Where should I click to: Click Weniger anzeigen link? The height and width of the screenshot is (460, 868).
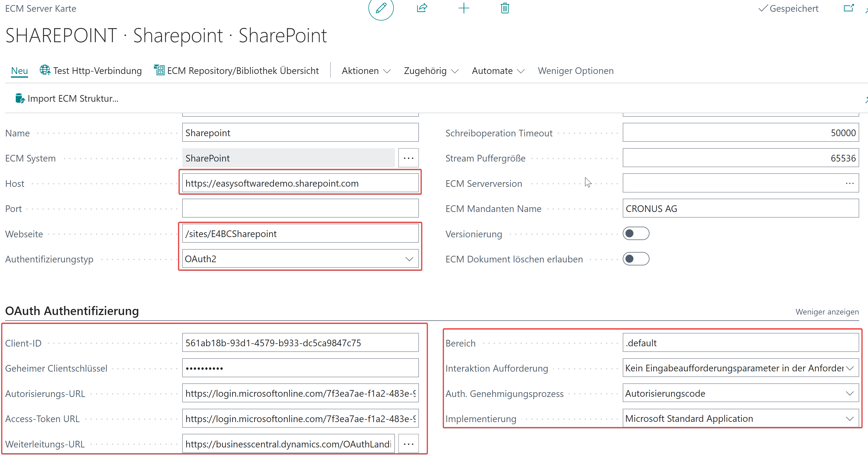[827, 312]
